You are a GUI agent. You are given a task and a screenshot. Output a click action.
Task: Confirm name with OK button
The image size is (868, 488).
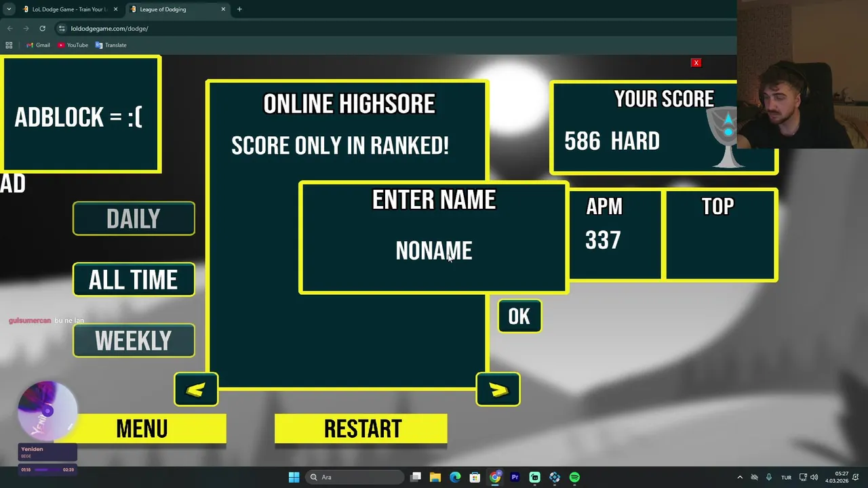519,317
